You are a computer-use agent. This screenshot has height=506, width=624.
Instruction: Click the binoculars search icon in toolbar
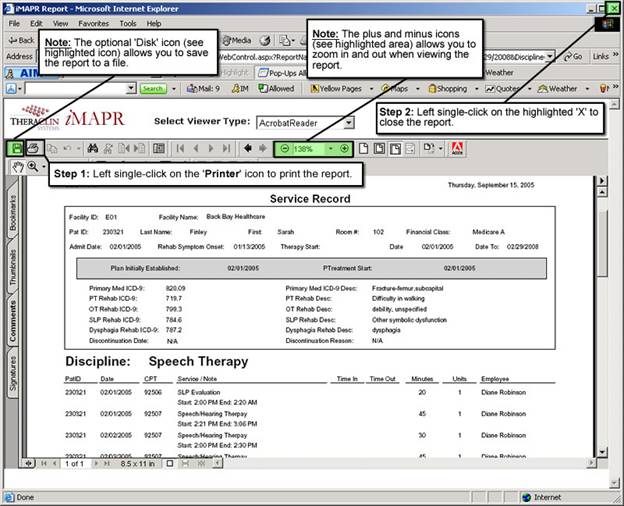(93, 148)
